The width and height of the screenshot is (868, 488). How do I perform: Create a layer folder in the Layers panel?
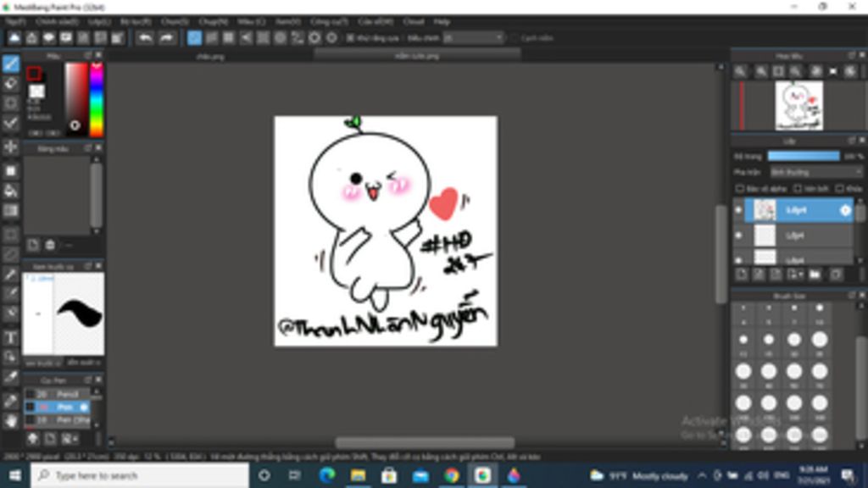coord(815,274)
